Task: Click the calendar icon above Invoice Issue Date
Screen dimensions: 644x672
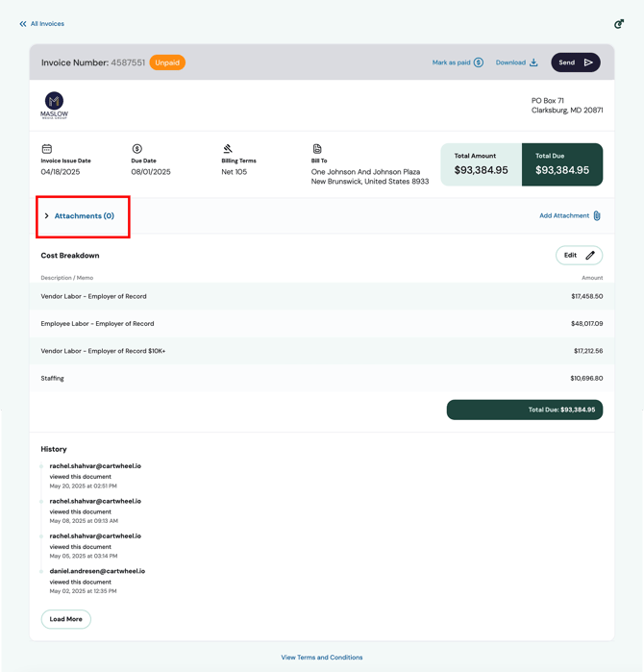Action: coord(46,149)
